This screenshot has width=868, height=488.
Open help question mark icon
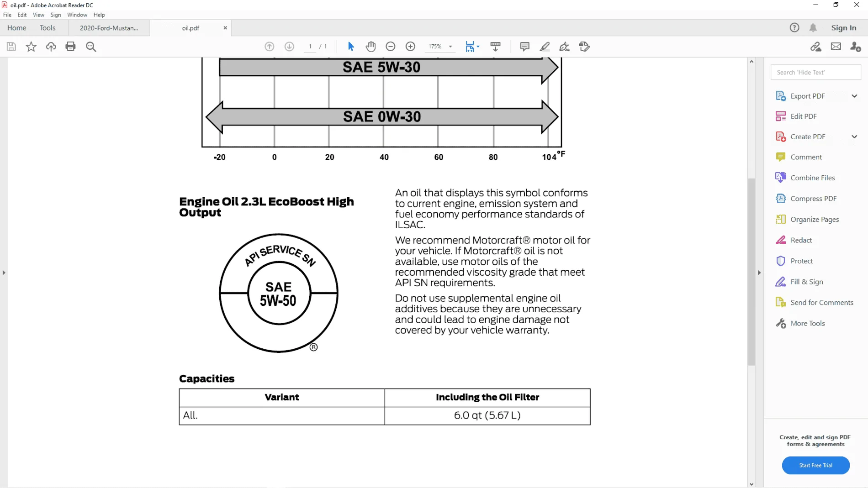(794, 28)
